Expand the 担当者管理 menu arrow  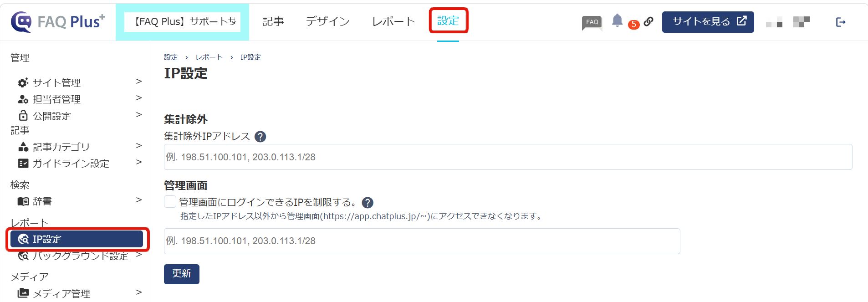(139, 98)
